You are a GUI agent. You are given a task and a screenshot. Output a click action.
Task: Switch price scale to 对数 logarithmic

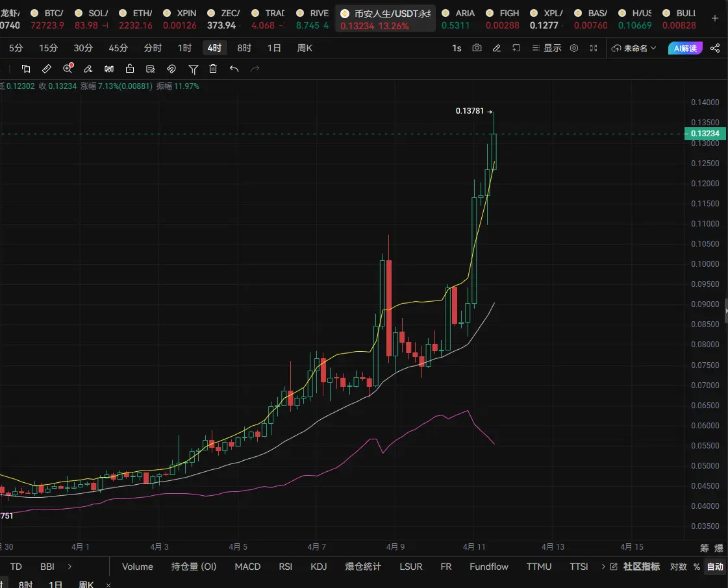pos(679,566)
